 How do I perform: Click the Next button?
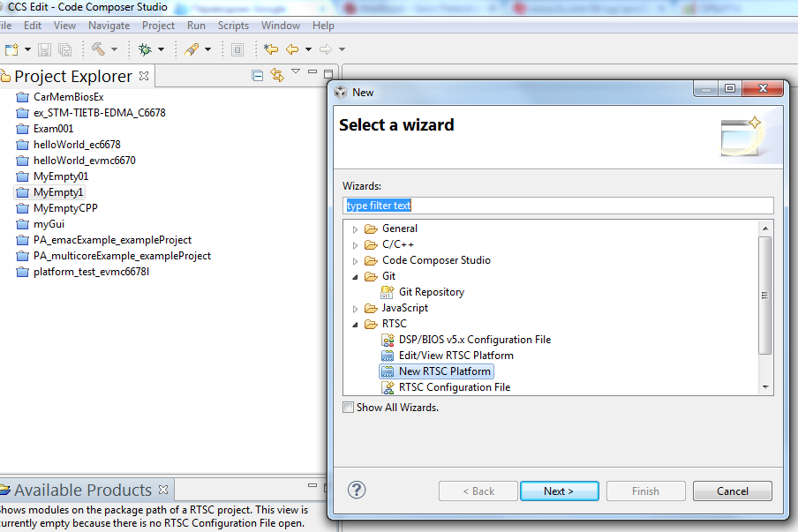coord(560,491)
